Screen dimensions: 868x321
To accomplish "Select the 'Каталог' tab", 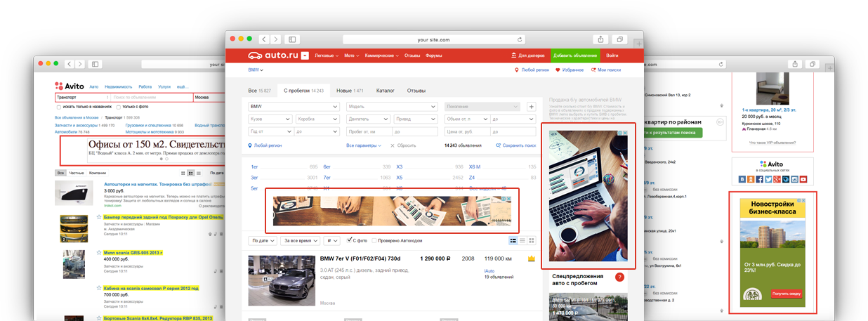I will click(x=386, y=91).
